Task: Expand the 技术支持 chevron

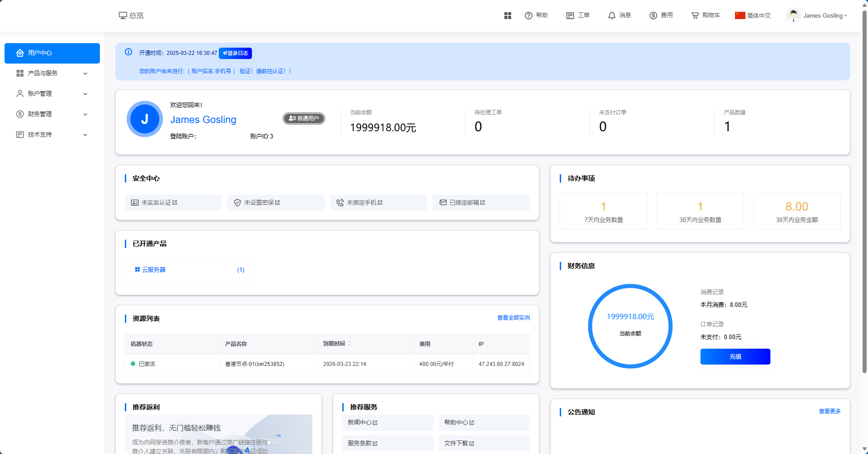Action: click(x=85, y=135)
